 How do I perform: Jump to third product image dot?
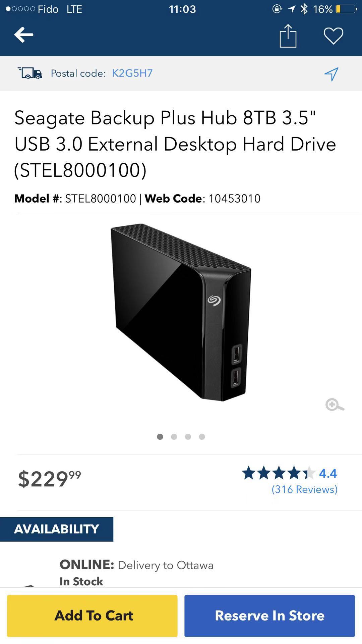coord(188,436)
